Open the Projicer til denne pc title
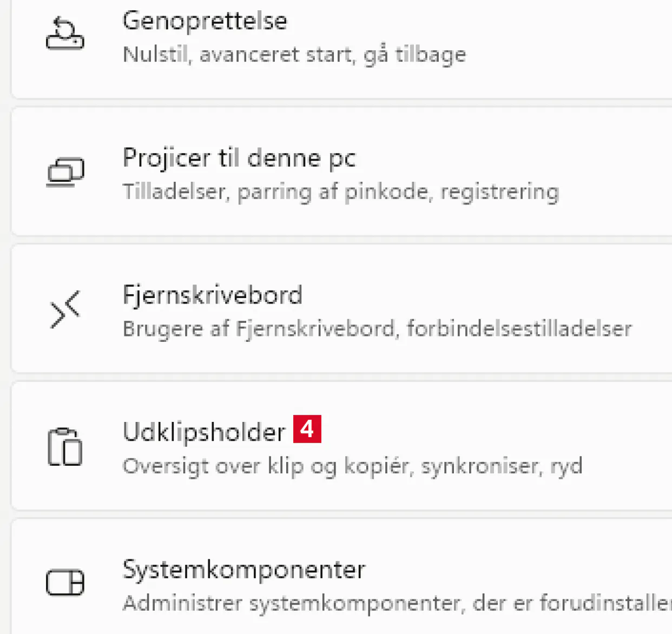 (239, 158)
